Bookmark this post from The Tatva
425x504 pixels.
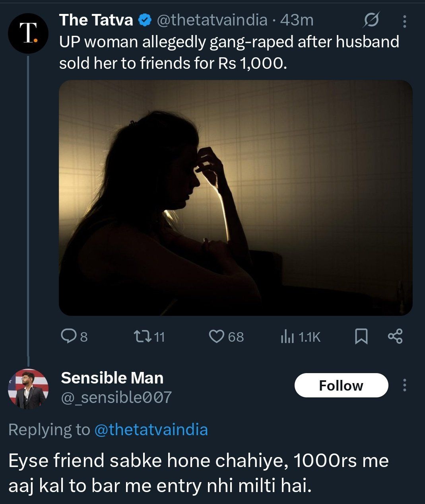click(x=361, y=337)
